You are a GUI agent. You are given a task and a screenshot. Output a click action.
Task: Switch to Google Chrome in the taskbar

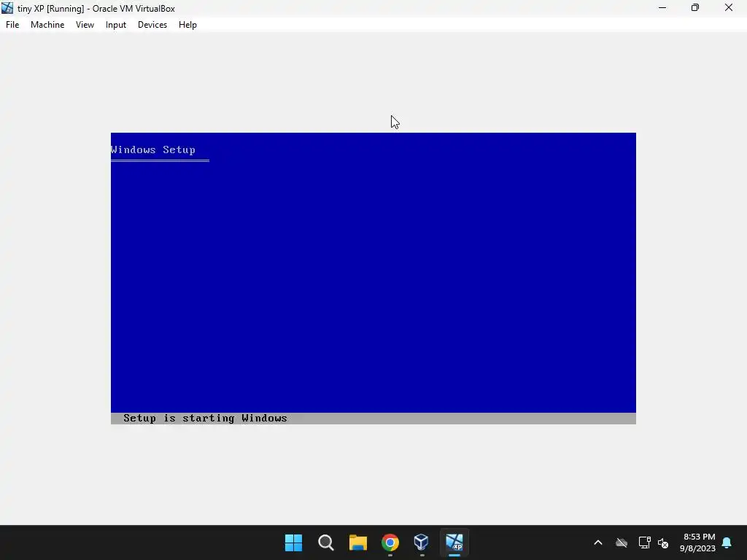[x=390, y=542]
